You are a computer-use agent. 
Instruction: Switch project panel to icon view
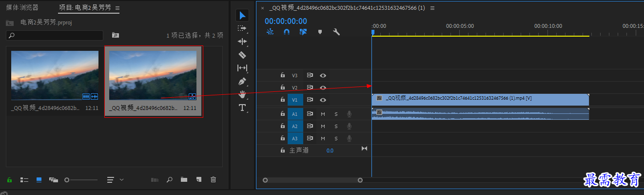[39, 180]
